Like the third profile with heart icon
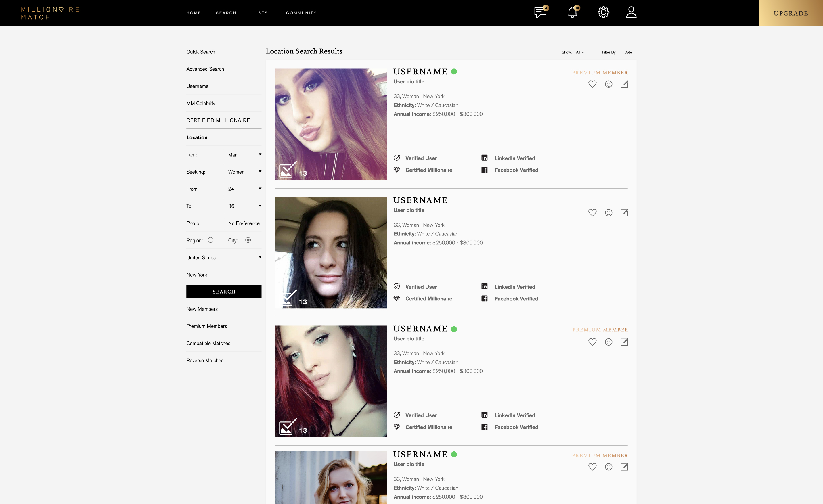 tap(592, 342)
